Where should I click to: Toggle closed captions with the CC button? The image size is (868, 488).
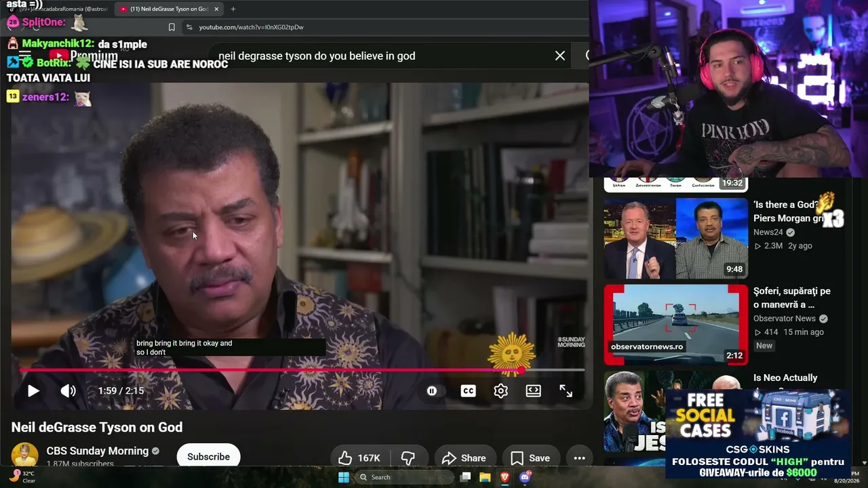468,391
